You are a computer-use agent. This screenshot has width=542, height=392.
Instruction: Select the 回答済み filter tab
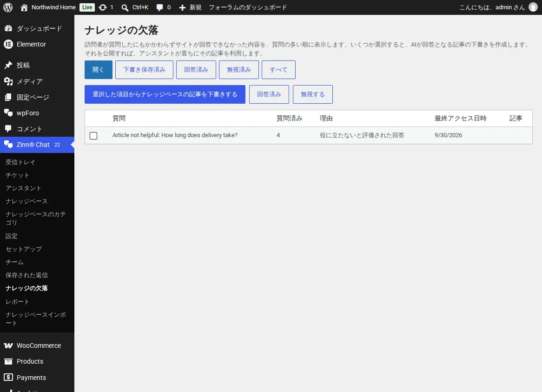pyautogui.click(x=196, y=70)
